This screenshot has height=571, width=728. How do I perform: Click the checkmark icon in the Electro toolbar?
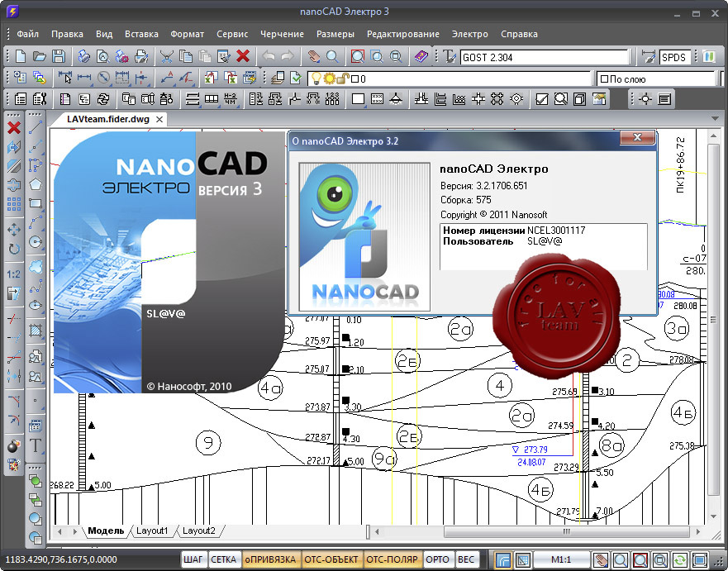[541, 99]
